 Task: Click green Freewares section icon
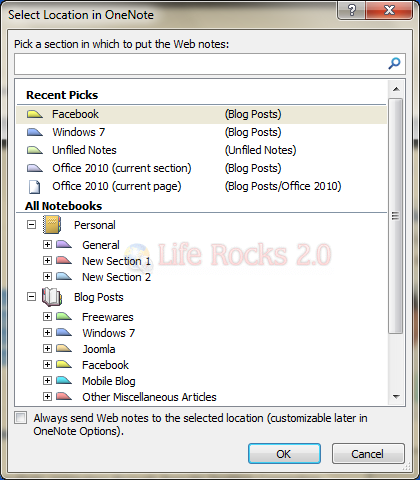pos(64,316)
